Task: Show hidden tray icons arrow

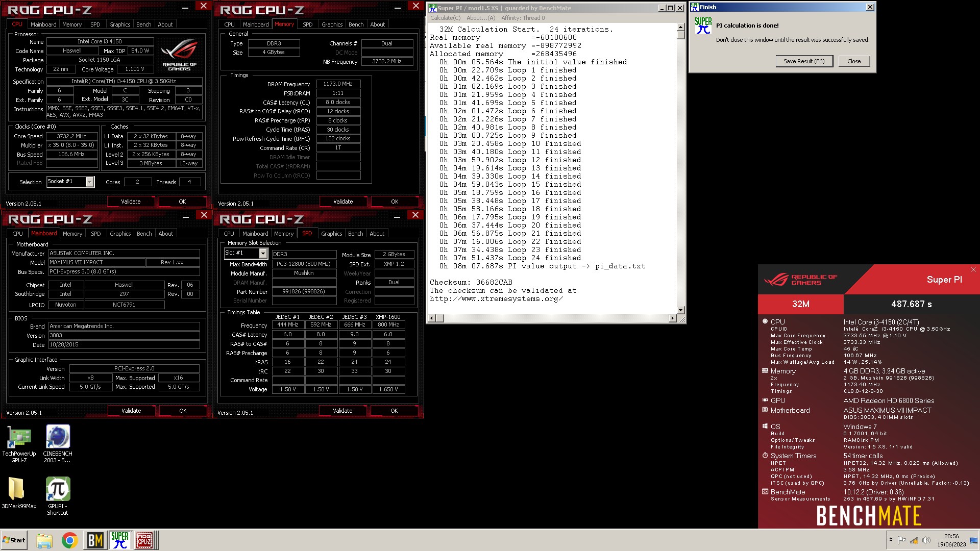Action: (891, 540)
